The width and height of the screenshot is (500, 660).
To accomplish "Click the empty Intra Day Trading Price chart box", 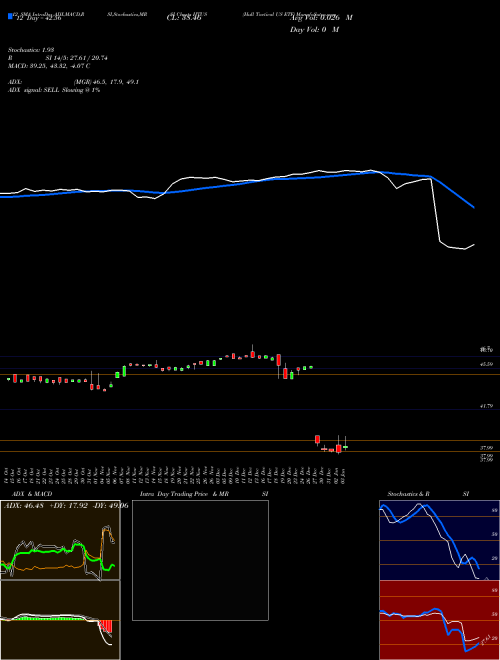I will [200, 560].
